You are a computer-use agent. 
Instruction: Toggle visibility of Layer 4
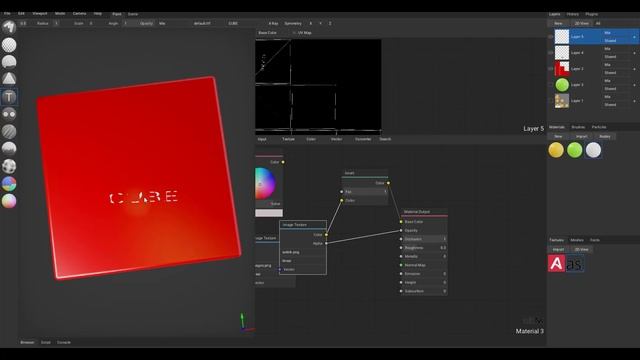pos(551,53)
